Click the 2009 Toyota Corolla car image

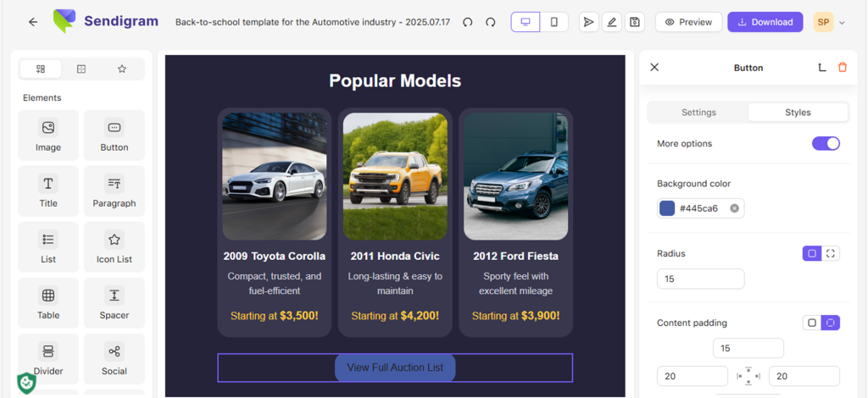274,176
